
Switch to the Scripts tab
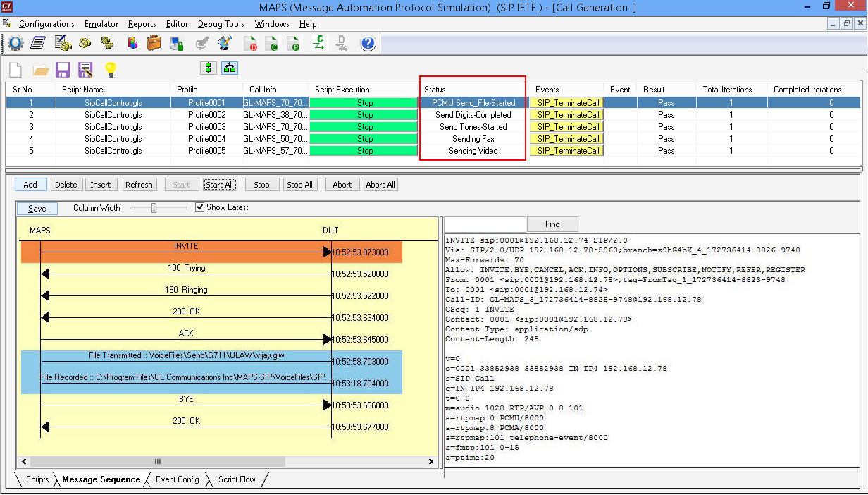click(x=37, y=479)
